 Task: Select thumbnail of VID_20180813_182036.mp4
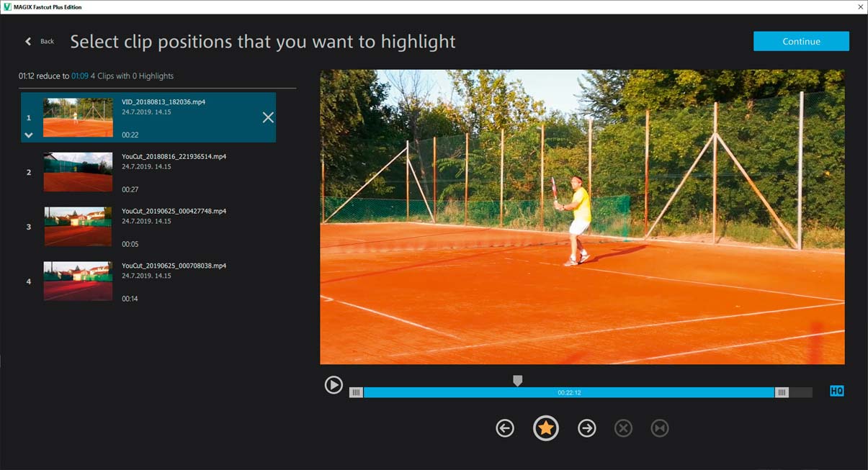coord(78,117)
